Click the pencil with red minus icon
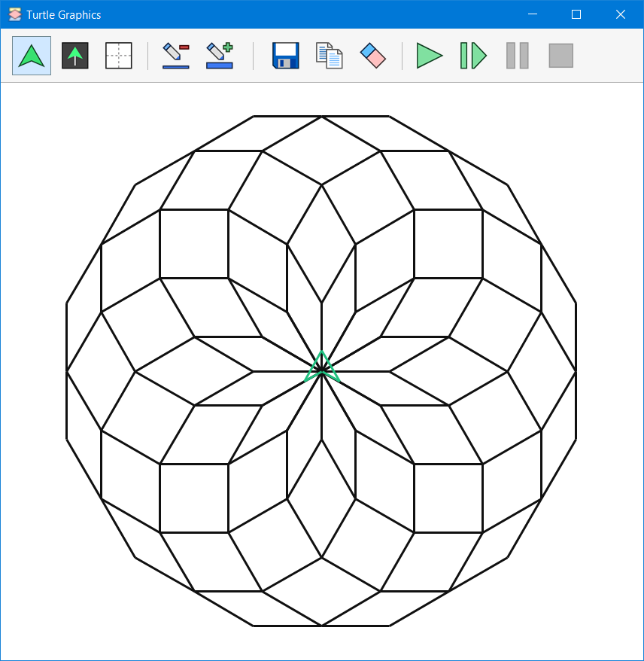This screenshot has width=644, height=661. (176, 56)
